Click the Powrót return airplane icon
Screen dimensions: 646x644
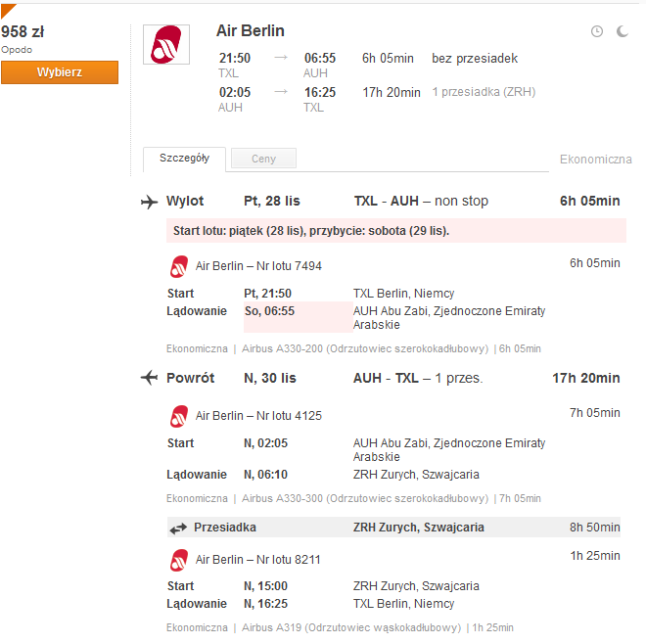point(149,378)
